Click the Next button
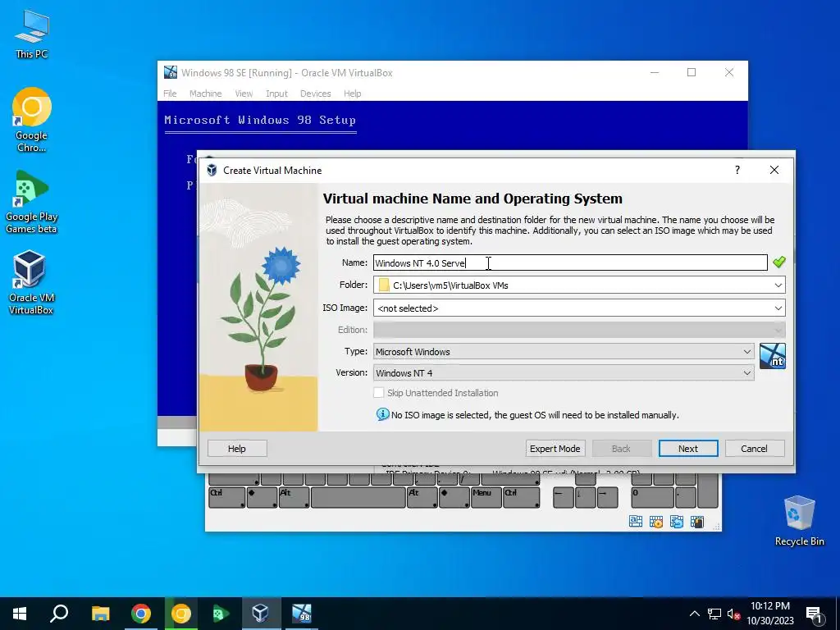This screenshot has height=630, width=840. point(688,449)
